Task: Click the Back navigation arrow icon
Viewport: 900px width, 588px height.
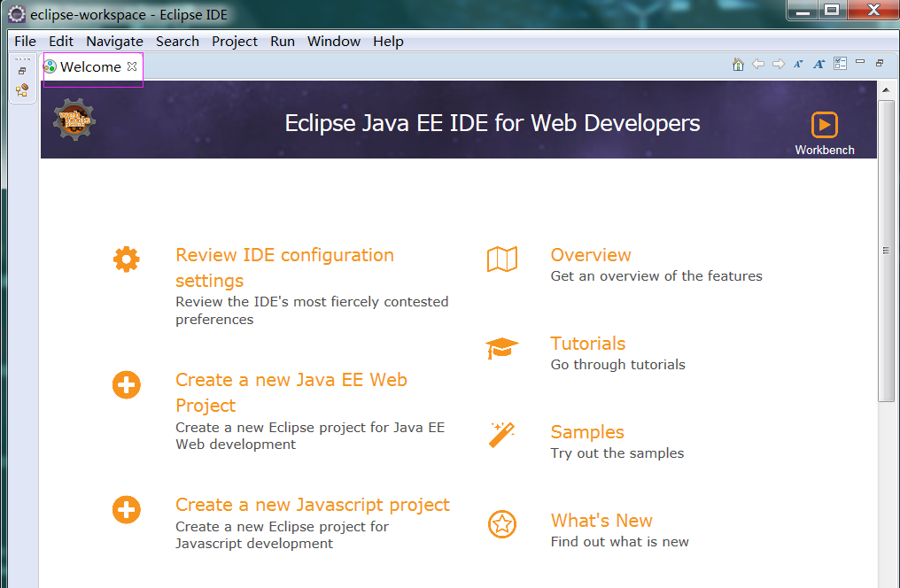Action: [x=758, y=64]
